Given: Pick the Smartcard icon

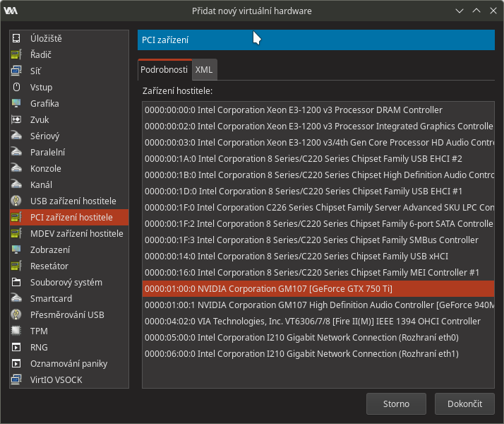Looking at the screenshot, I should click(16, 298).
